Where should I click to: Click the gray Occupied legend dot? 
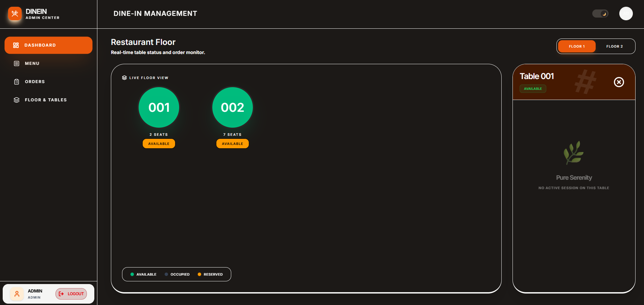[x=166, y=274]
